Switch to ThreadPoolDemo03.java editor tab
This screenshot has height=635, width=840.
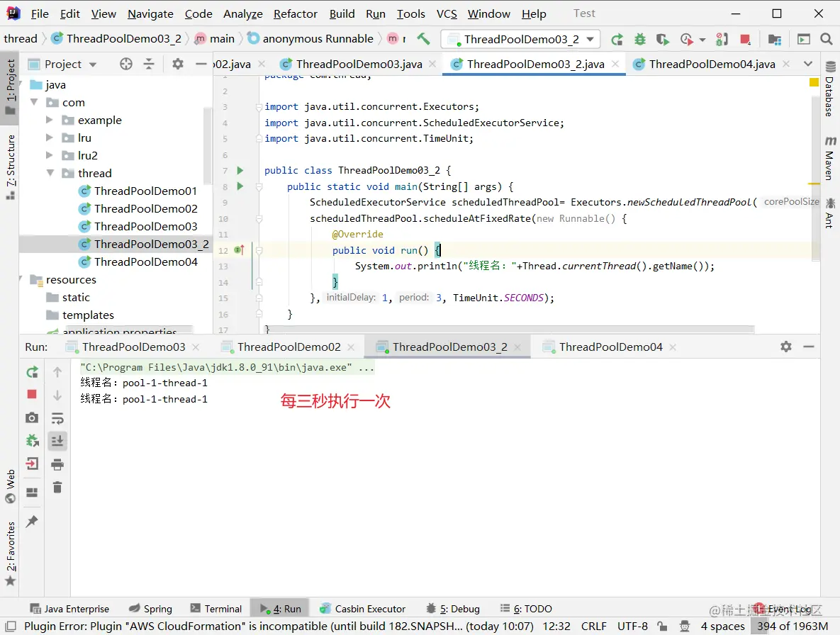tap(359, 64)
